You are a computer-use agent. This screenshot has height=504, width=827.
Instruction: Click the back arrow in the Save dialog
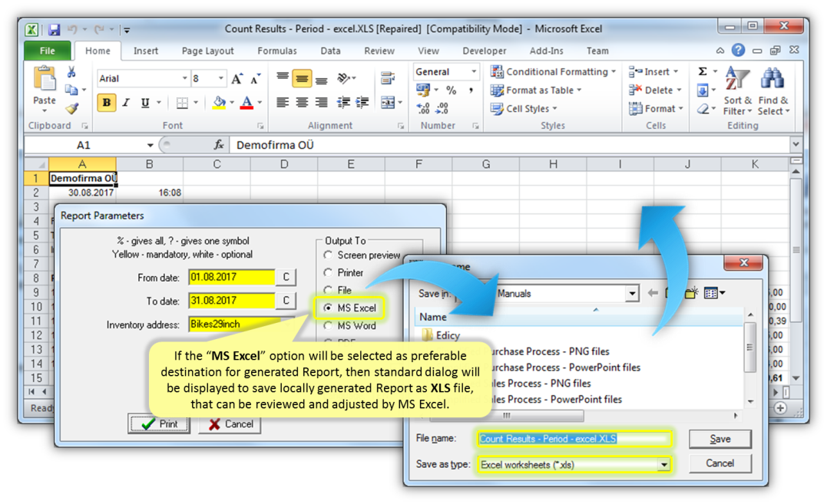click(653, 293)
